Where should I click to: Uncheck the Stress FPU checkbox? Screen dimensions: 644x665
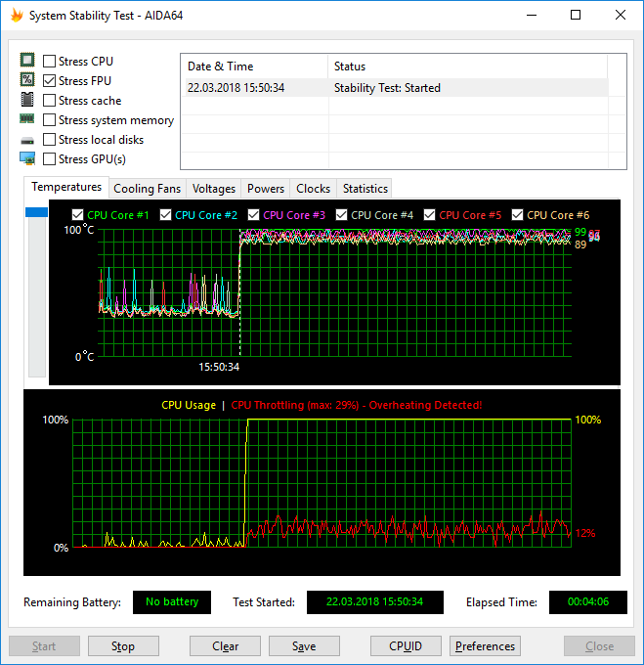click(x=49, y=80)
